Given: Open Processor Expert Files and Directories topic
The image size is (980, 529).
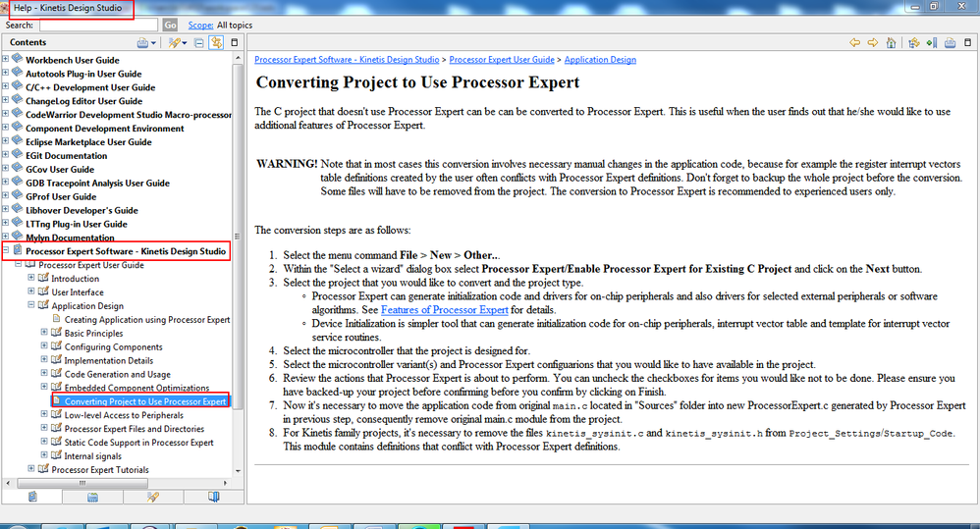Looking at the screenshot, I should (x=135, y=429).
